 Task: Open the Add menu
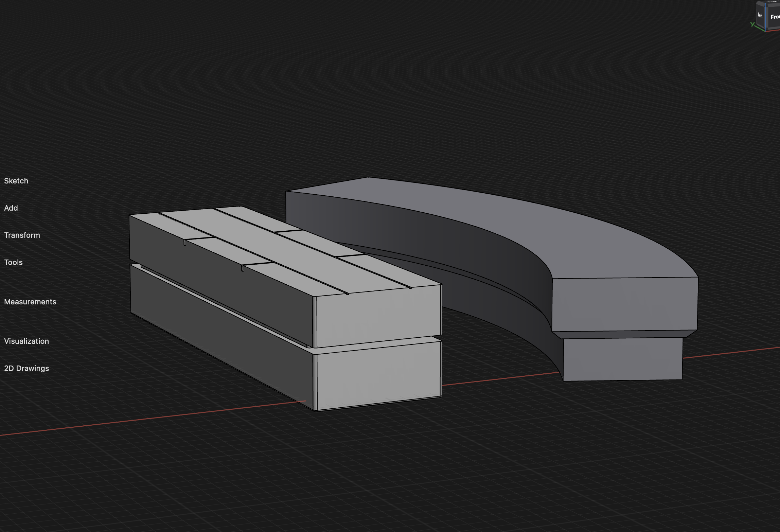pos(11,208)
